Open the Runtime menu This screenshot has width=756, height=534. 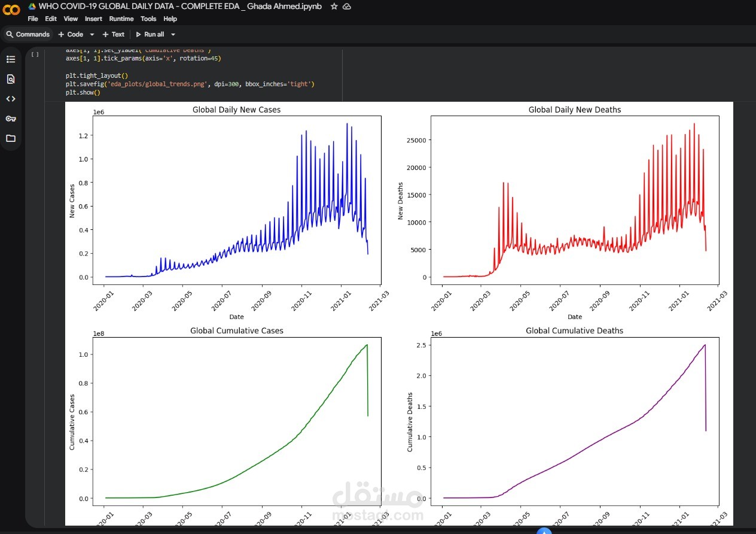(x=121, y=19)
